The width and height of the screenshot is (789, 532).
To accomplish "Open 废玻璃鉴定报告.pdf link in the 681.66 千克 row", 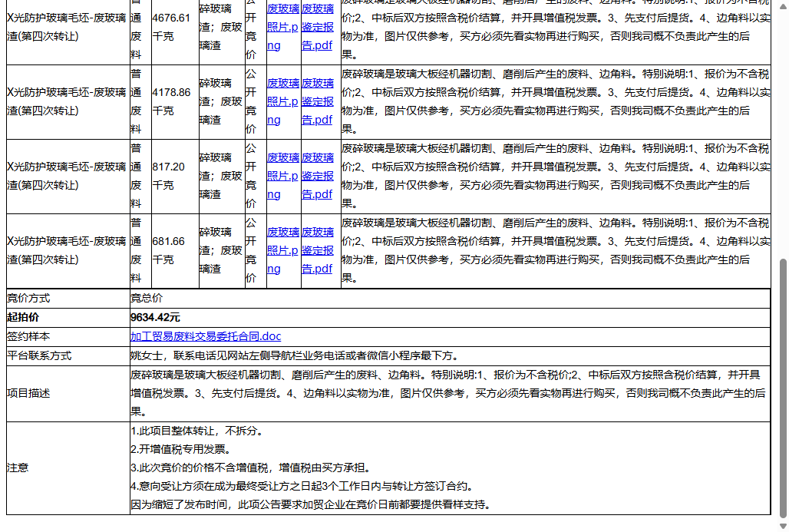I will pos(318,251).
